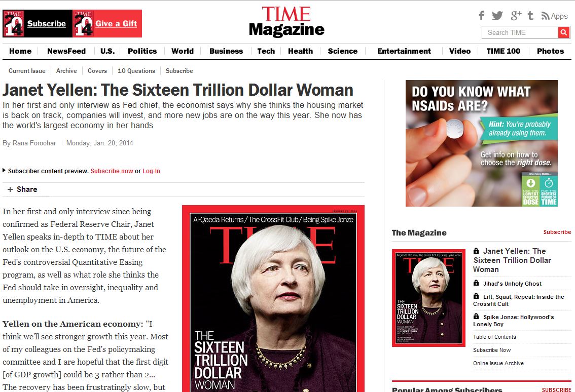575x392 pixels.
Task: Click the red search magnifier button
Action: point(564,32)
